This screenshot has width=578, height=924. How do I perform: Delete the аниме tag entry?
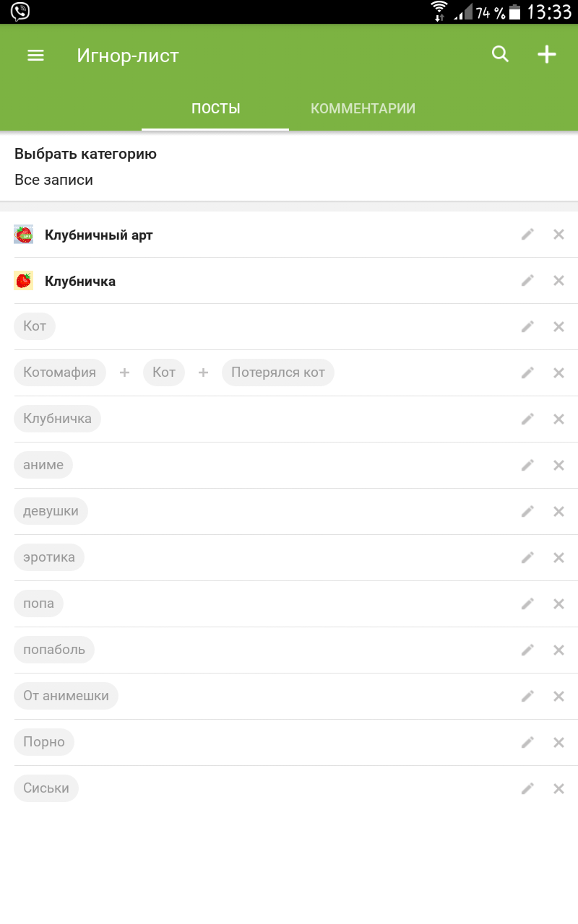[x=558, y=466]
